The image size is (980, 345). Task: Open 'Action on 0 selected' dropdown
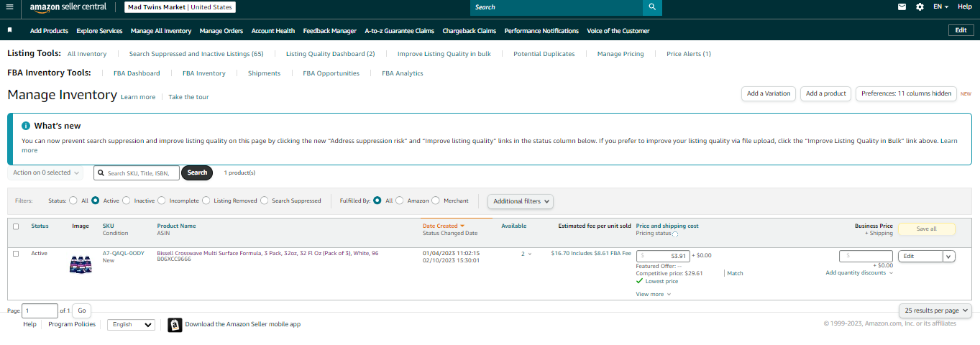tap(45, 172)
